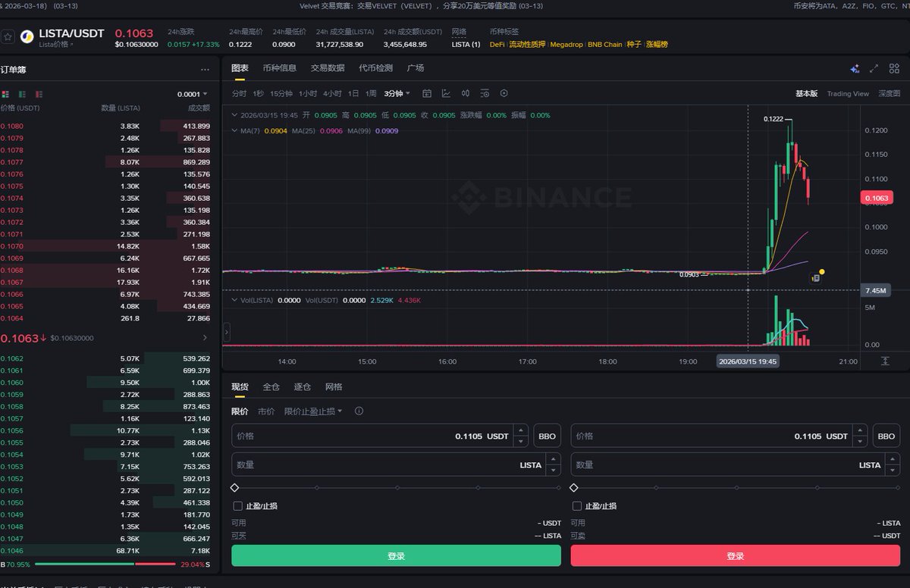Change the candlestick chart style icon
This screenshot has height=588, width=910.
[465, 93]
